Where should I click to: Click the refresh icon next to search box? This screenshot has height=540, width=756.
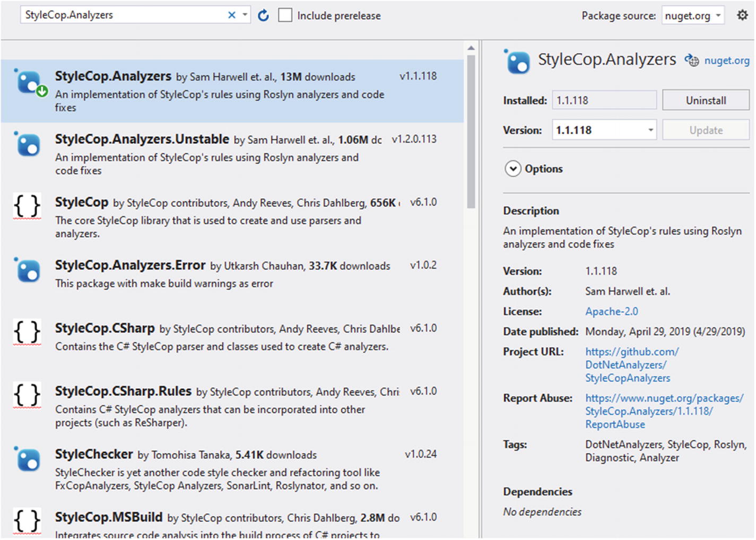point(263,15)
